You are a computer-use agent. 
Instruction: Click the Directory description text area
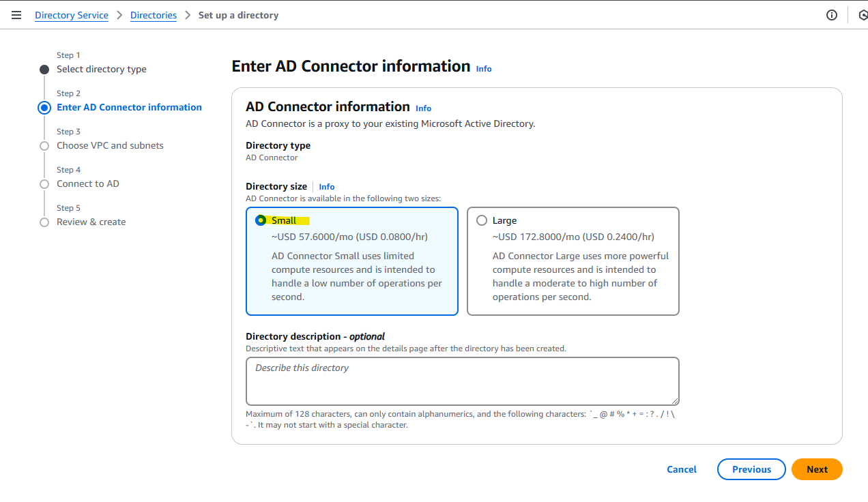(x=463, y=381)
